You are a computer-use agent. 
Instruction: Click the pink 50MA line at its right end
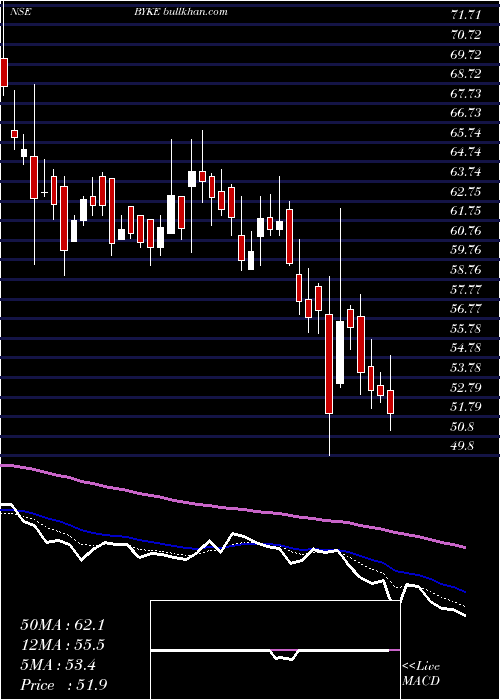463,546
